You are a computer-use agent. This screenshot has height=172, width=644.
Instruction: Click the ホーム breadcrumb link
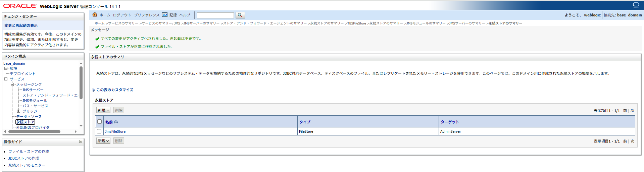click(99, 23)
